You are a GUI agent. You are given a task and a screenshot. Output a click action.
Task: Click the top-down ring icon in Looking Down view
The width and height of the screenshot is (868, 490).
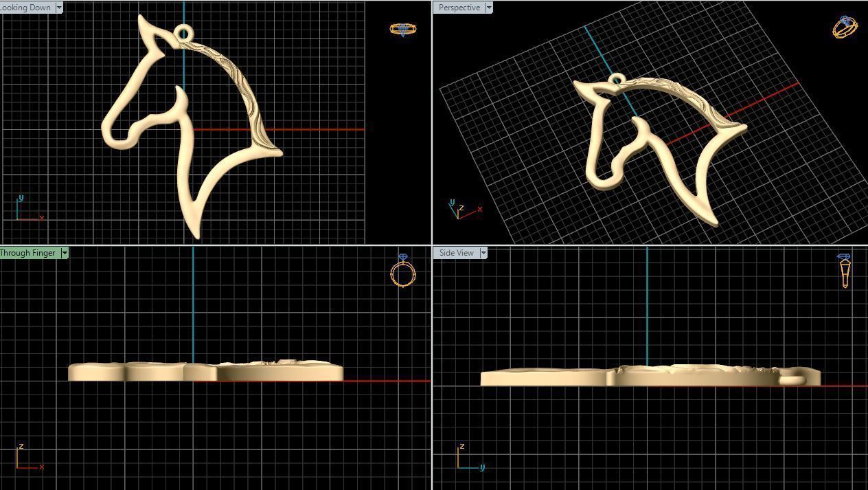[x=402, y=29]
